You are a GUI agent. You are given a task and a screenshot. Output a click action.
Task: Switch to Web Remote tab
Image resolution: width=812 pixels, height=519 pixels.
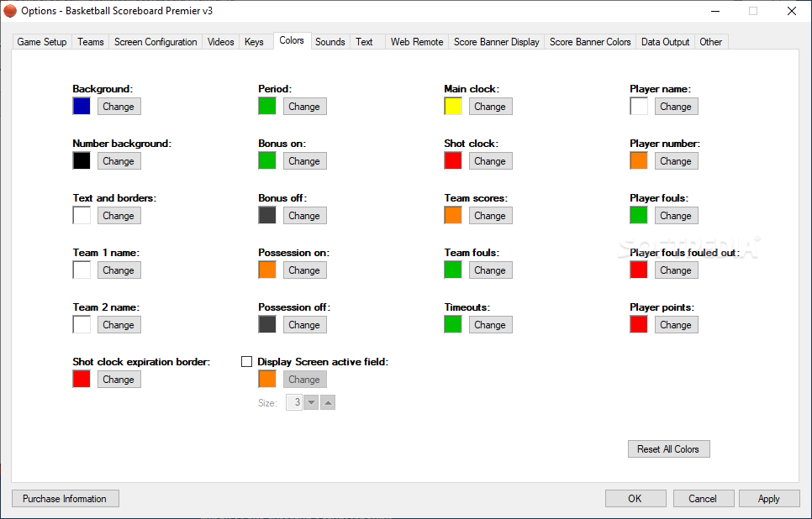tap(417, 42)
